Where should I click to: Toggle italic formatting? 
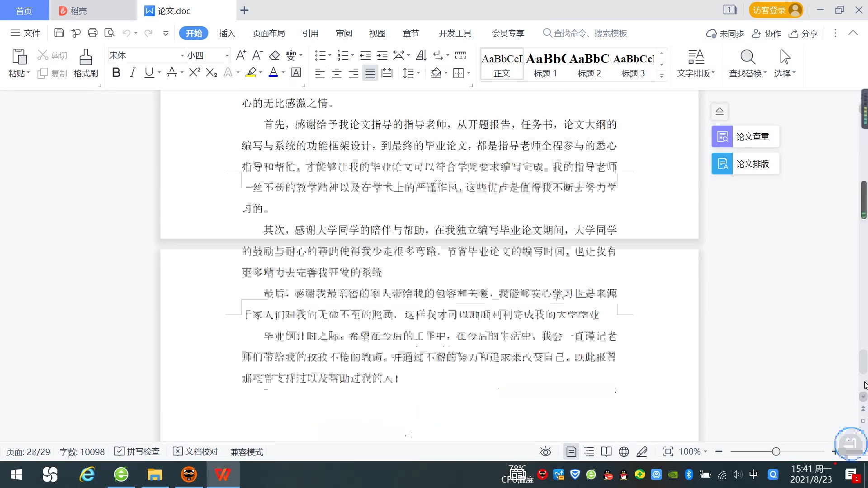coord(132,73)
